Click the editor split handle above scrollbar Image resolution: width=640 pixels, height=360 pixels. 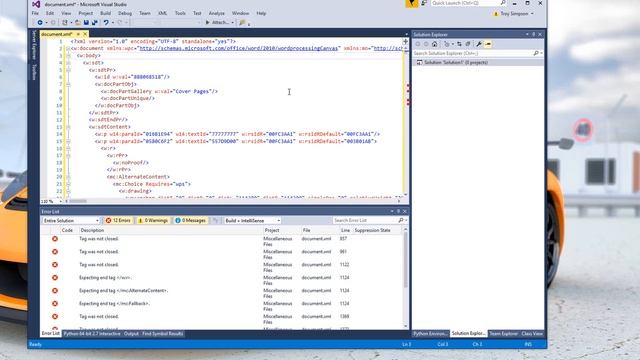click(x=405, y=41)
